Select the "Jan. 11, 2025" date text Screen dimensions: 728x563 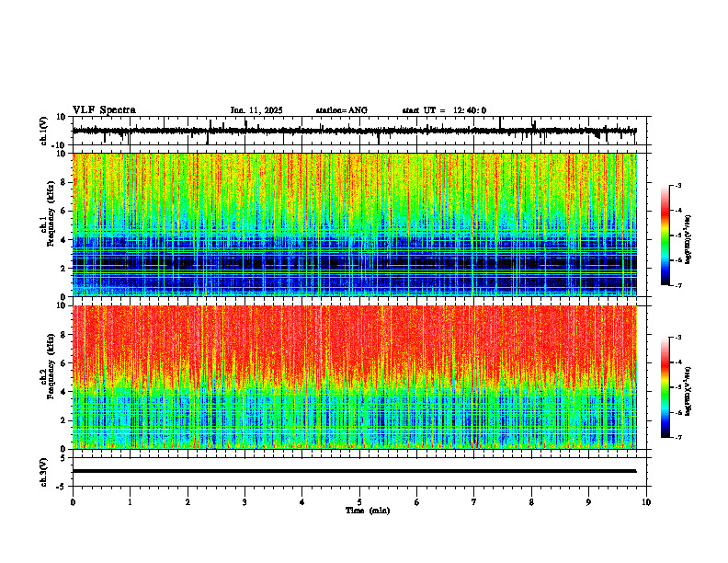(x=256, y=110)
